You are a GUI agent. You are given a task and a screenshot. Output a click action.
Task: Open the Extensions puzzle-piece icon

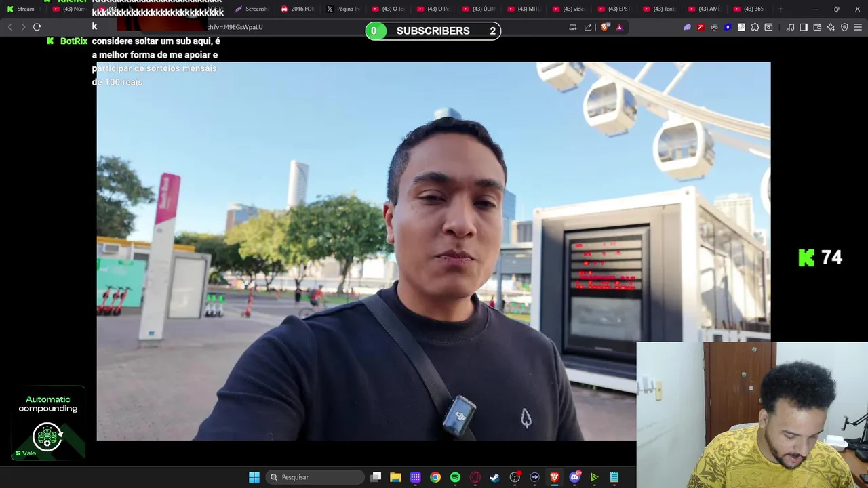click(x=755, y=27)
